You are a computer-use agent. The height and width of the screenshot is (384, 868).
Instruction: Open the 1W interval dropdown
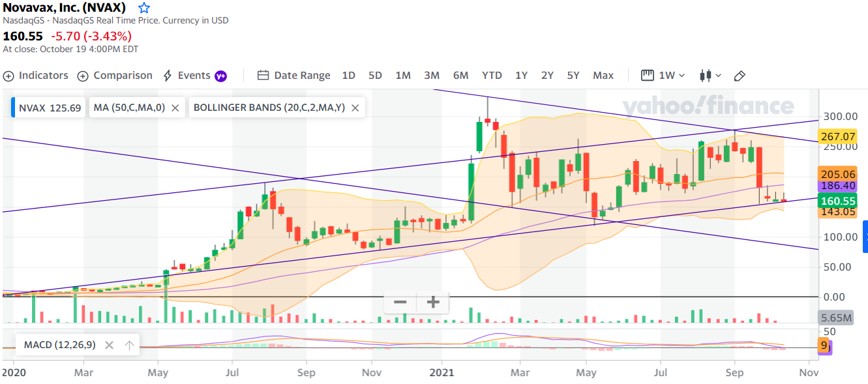click(x=663, y=76)
